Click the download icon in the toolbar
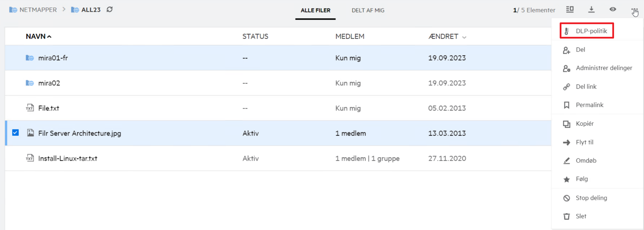This screenshot has height=230, width=644. click(591, 9)
